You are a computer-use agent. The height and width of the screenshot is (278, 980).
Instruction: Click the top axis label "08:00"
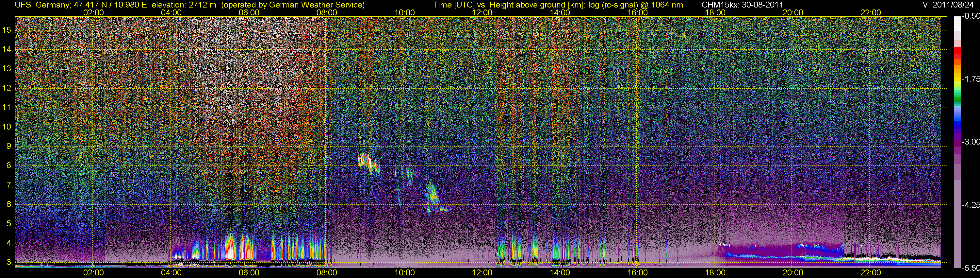click(x=327, y=12)
